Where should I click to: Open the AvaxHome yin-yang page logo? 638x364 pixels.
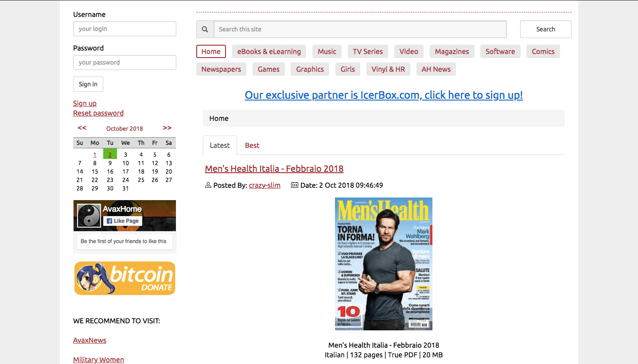[89, 216]
